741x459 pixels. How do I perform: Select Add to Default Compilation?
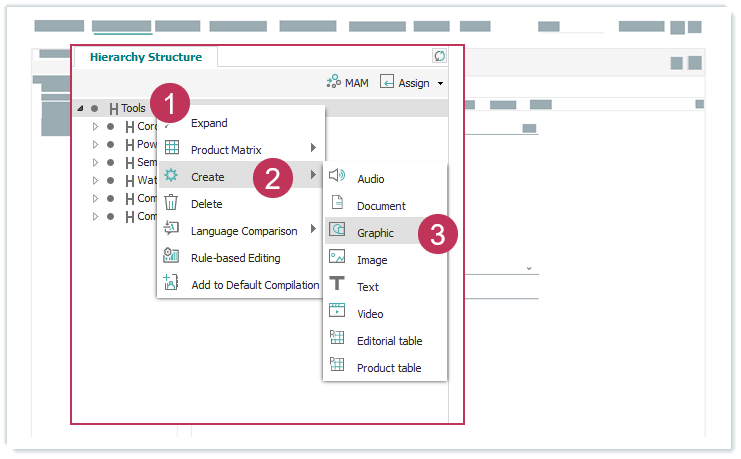pyautogui.click(x=254, y=285)
